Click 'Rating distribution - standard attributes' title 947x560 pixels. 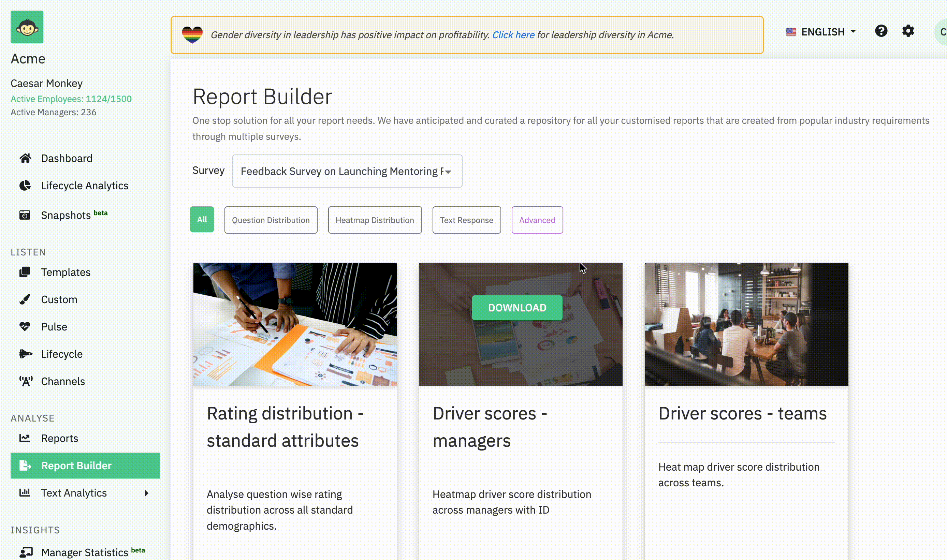pos(285,427)
